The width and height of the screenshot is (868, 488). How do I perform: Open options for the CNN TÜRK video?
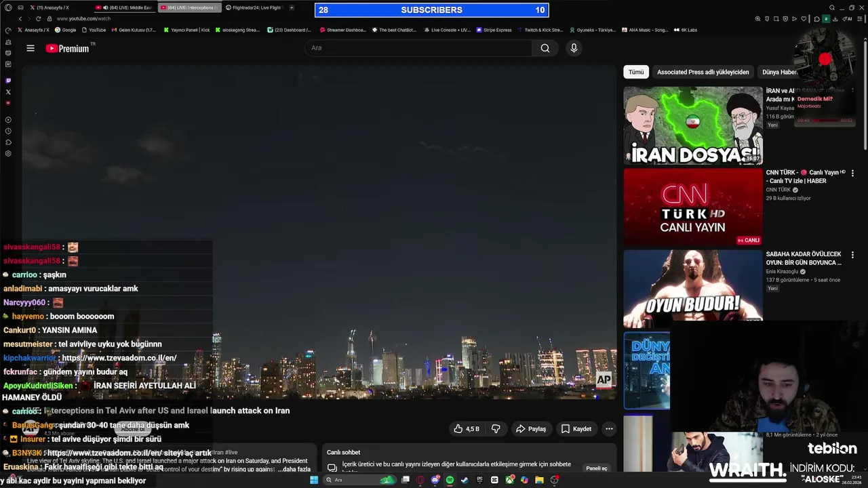pyautogui.click(x=852, y=174)
